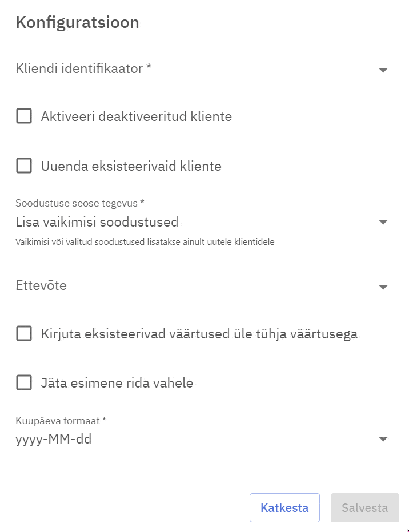Click the Uuenda eksisteerivaid kliente label text
This screenshot has height=532, width=409.
coord(131,166)
